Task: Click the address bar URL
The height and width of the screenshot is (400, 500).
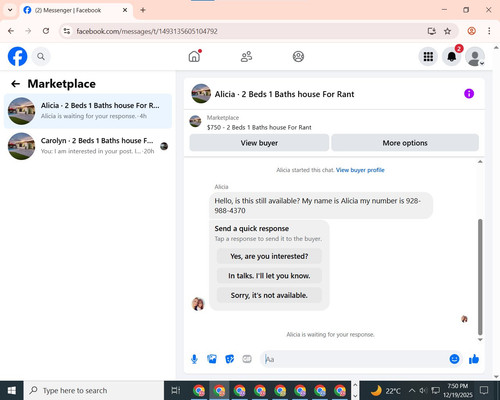Action: tap(147, 31)
